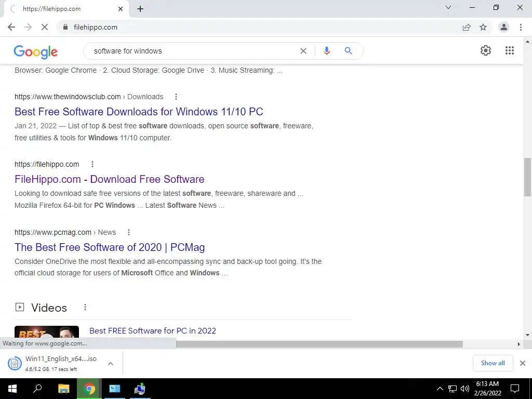Click the scroll up arrow
The image size is (532, 399).
[x=527, y=42]
